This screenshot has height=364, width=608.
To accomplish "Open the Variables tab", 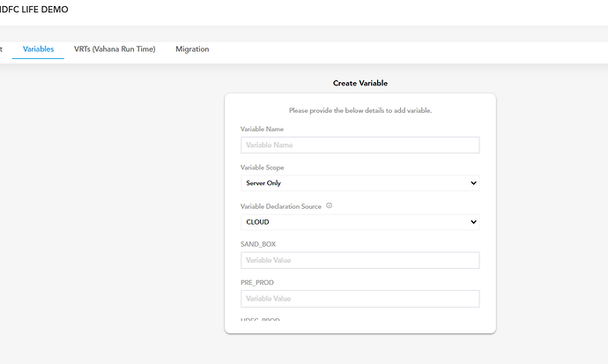I will click(x=38, y=49).
